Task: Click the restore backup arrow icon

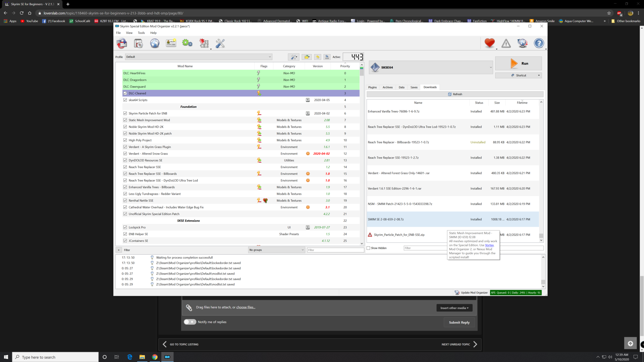Action: (318, 57)
